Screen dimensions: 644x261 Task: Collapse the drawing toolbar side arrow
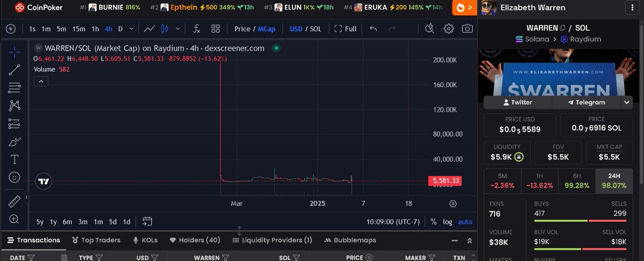pyautogui.click(x=27, y=198)
